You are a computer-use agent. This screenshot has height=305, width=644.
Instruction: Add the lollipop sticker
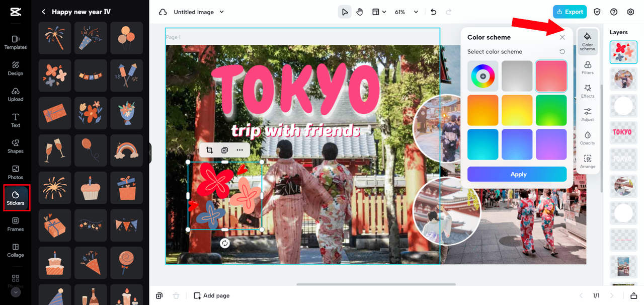point(126,263)
